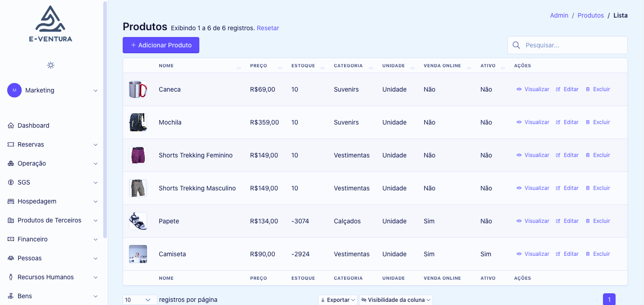This screenshot has height=305, width=644.
Task: Click the Resetar link
Action: pos(268,28)
